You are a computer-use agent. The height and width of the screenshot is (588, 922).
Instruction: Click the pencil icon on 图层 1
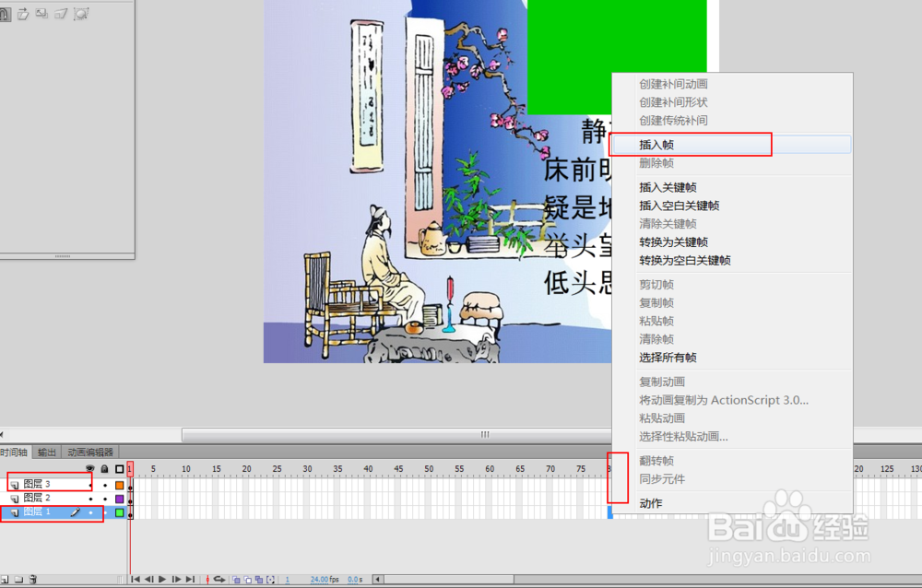click(76, 512)
